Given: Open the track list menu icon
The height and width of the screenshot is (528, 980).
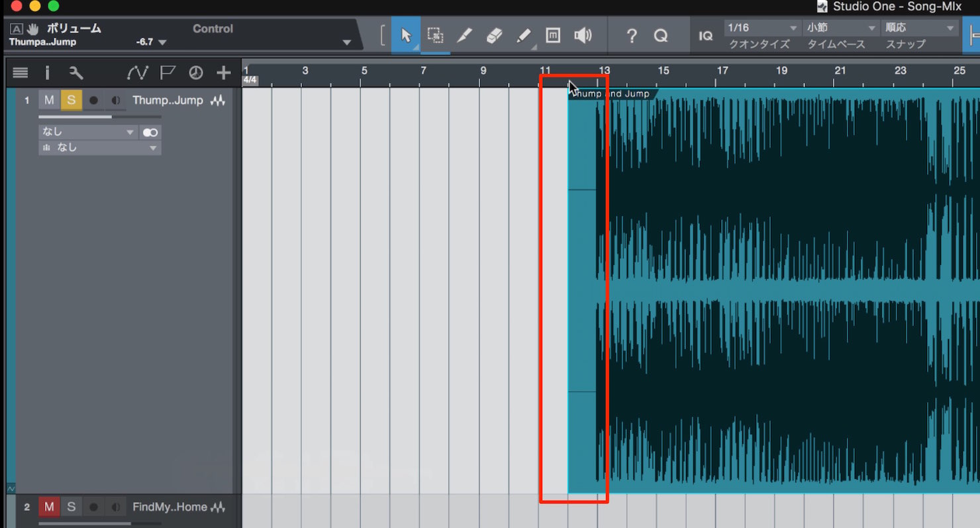Looking at the screenshot, I should [x=21, y=73].
